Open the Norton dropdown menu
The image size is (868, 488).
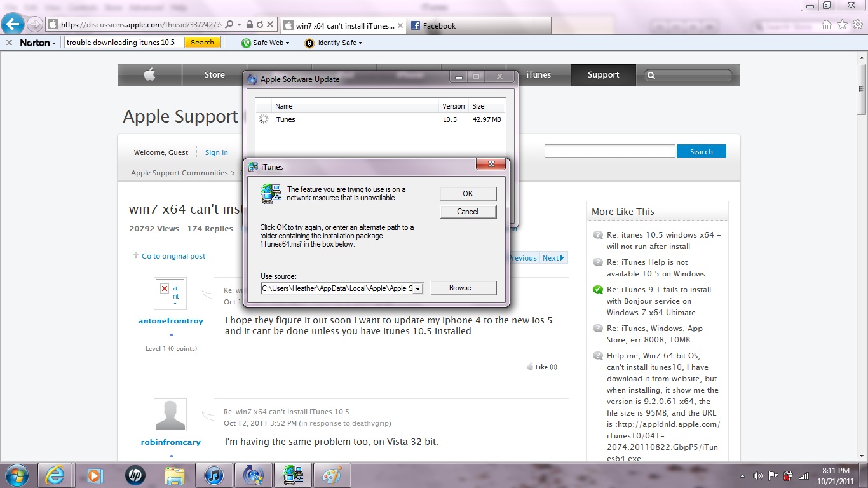(x=37, y=43)
